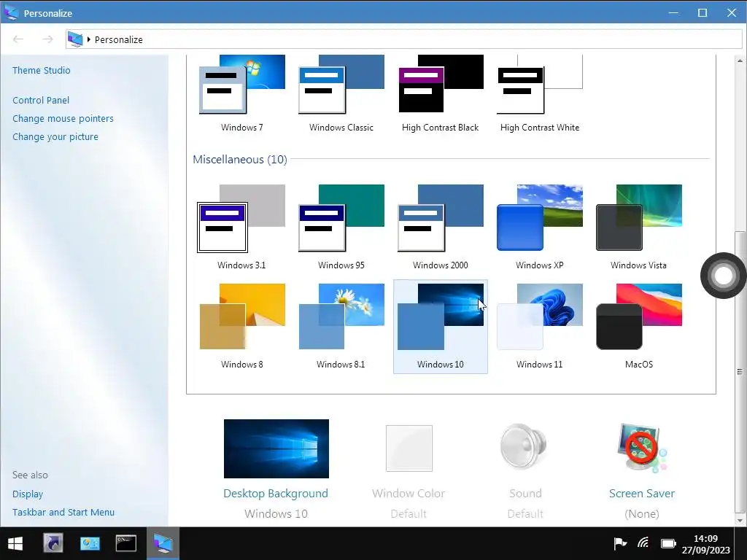Select the Windows XP theme icon
The width and height of the screenshot is (747, 560).
click(x=540, y=217)
